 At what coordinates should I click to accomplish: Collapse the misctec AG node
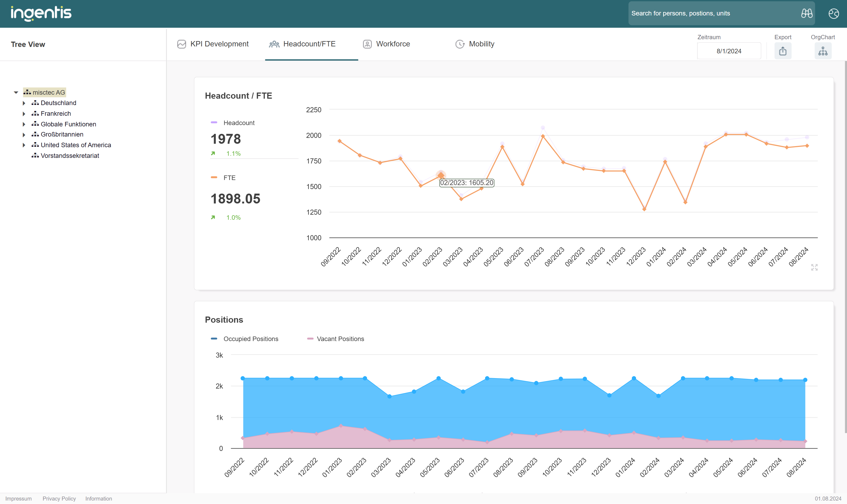pyautogui.click(x=16, y=92)
